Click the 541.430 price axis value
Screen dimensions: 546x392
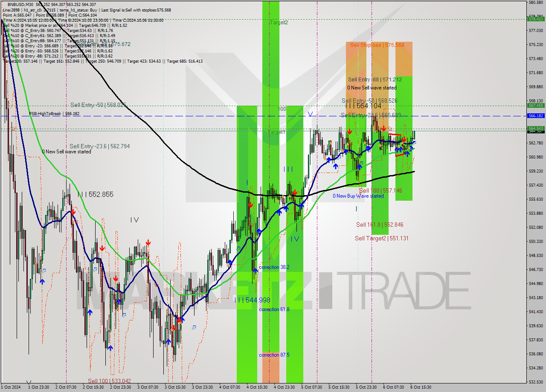536,311
